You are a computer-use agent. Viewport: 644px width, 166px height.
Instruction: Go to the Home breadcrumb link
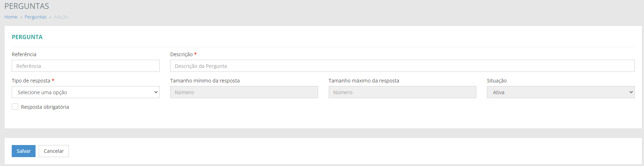coord(11,17)
